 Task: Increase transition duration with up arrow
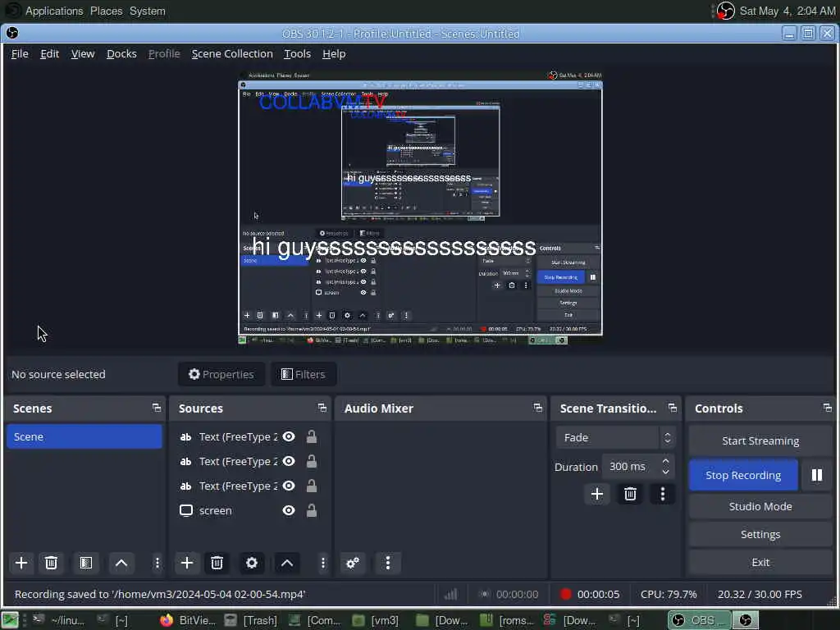coord(665,461)
